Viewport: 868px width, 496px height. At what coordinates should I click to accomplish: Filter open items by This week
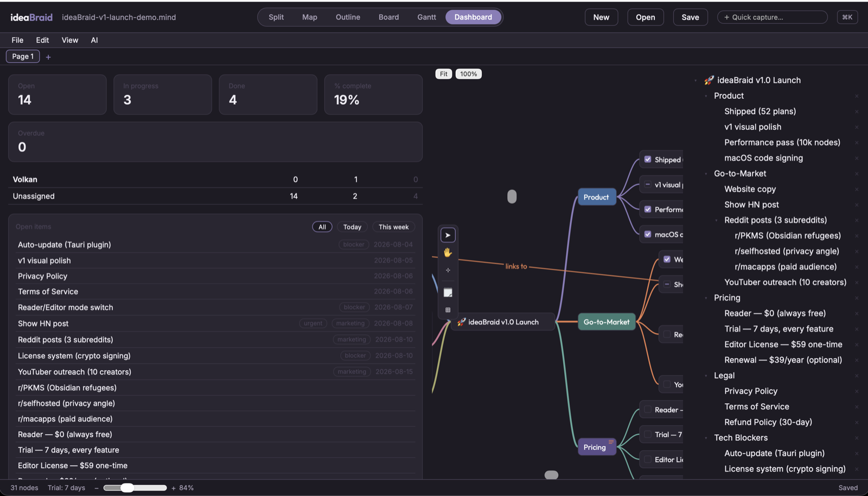tap(393, 227)
